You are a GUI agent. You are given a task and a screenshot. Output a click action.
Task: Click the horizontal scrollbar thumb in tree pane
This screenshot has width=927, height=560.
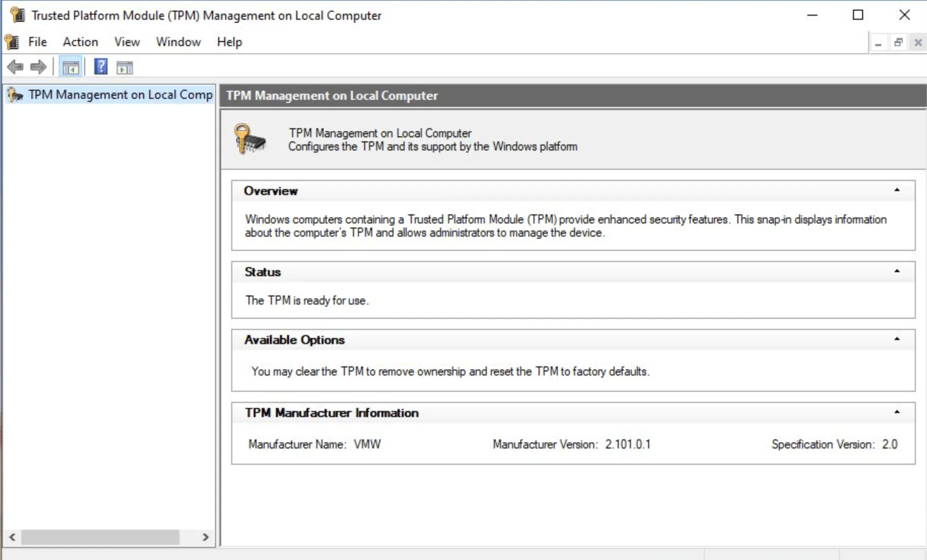100,537
